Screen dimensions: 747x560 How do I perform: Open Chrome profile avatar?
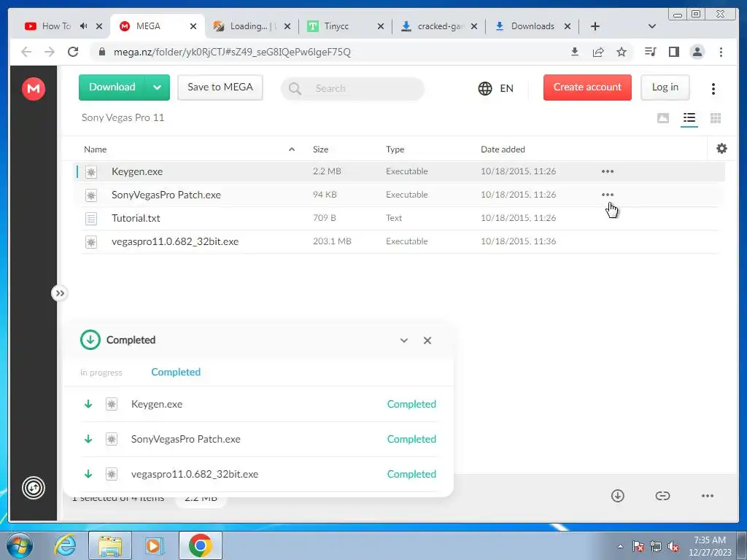click(697, 52)
